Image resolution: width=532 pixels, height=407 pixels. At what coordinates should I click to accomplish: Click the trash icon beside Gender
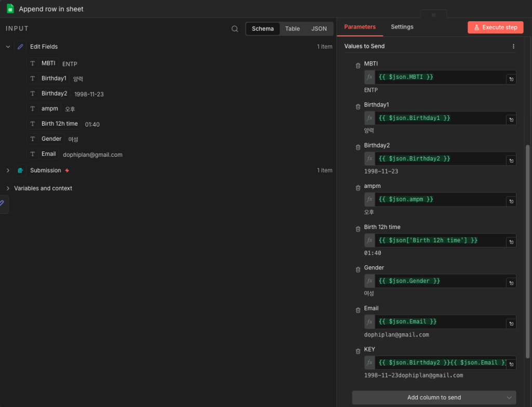(357, 269)
